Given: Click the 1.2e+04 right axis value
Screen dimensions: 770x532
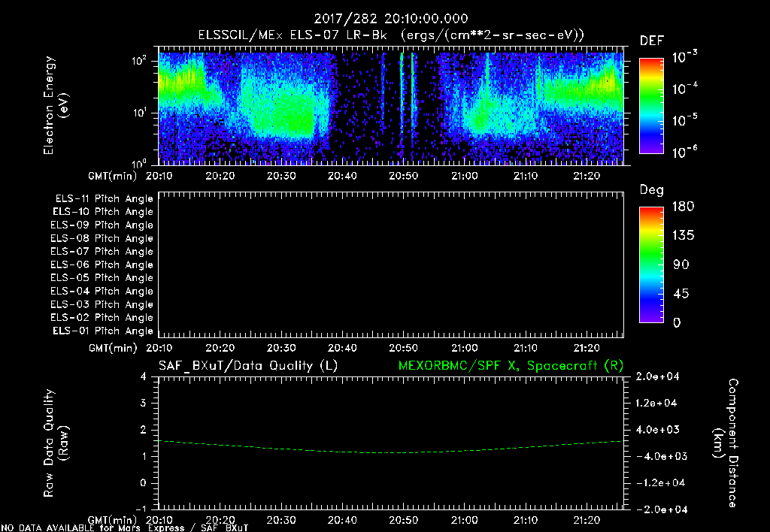Looking at the screenshot, I should pos(656,403).
